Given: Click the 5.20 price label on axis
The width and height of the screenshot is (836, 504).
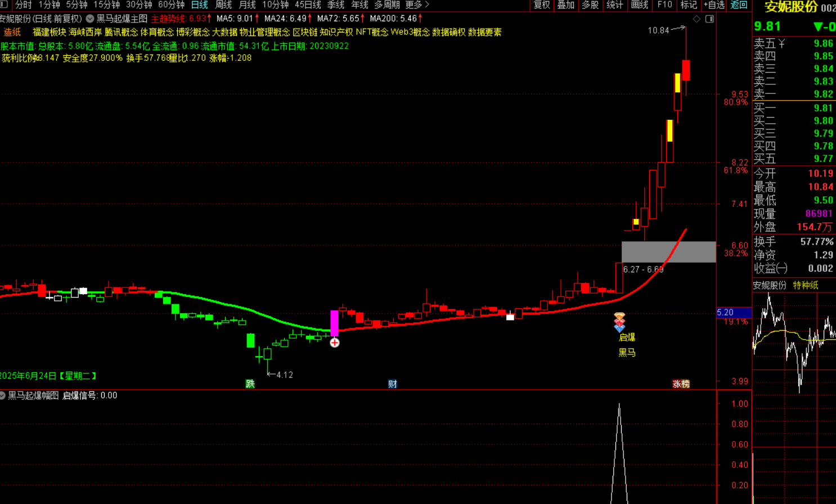Looking at the screenshot, I should point(725,312).
